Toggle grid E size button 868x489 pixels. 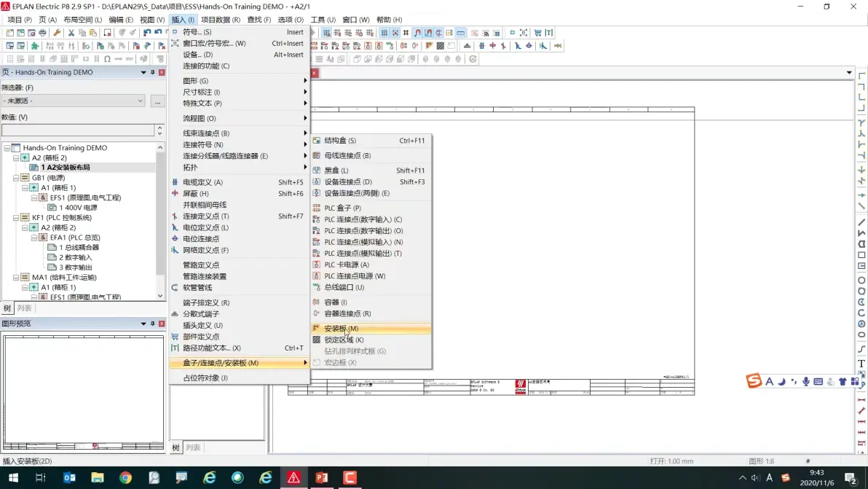[370, 33]
